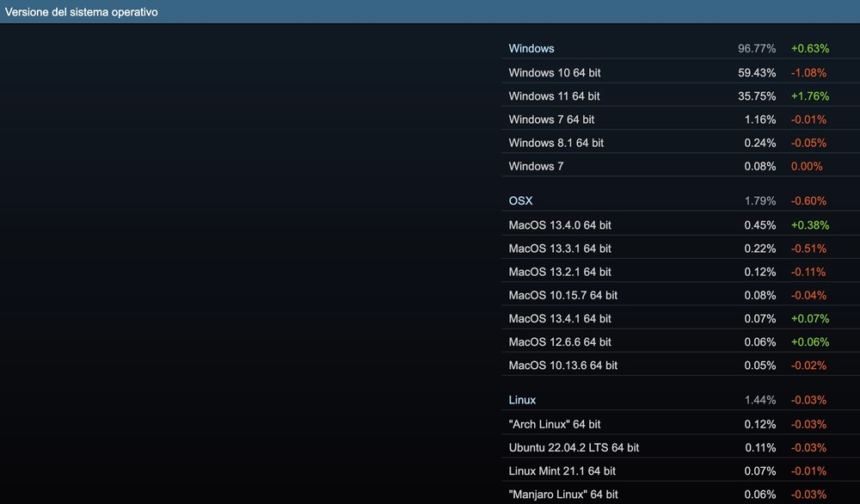This screenshot has height=504, width=860.
Task: Click the 1.16% share value
Action: click(x=760, y=120)
